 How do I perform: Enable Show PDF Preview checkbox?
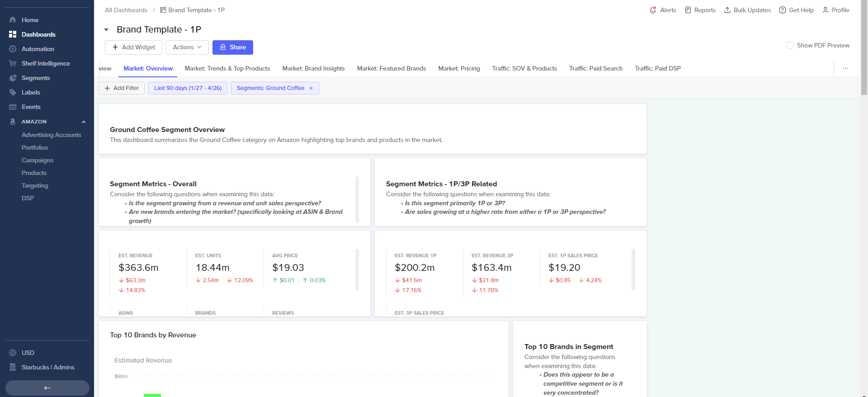point(790,45)
